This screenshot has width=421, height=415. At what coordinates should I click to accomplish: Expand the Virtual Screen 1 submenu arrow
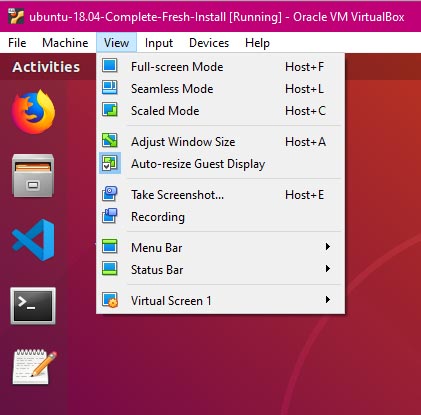[x=328, y=300]
